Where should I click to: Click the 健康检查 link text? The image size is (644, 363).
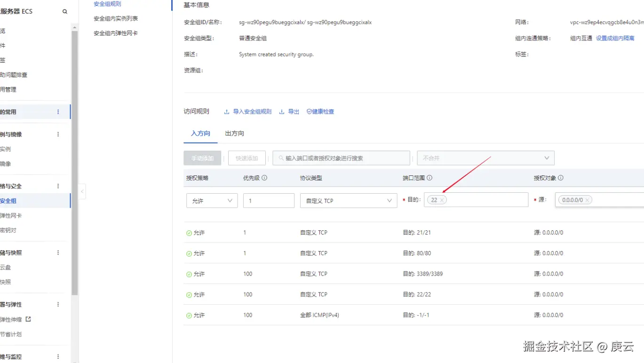(x=323, y=112)
